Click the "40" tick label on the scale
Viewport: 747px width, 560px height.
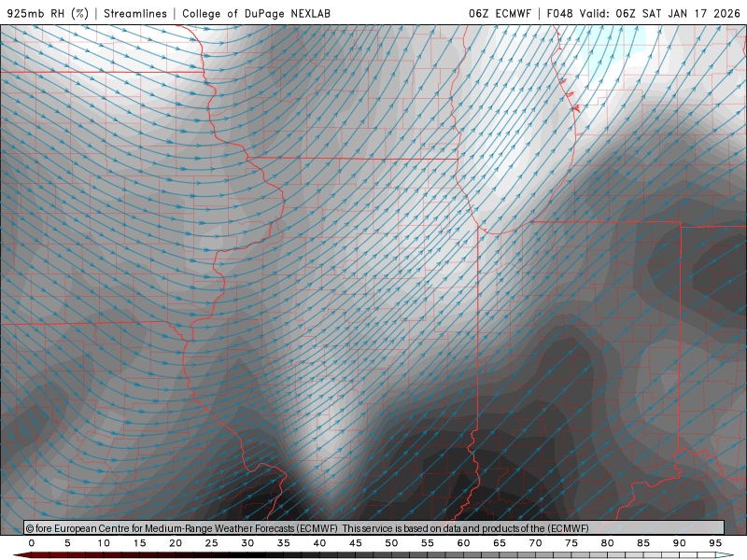point(319,543)
